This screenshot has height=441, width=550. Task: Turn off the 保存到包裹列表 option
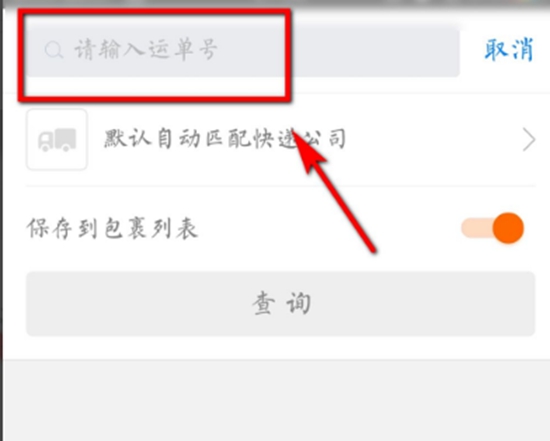click(x=492, y=228)
